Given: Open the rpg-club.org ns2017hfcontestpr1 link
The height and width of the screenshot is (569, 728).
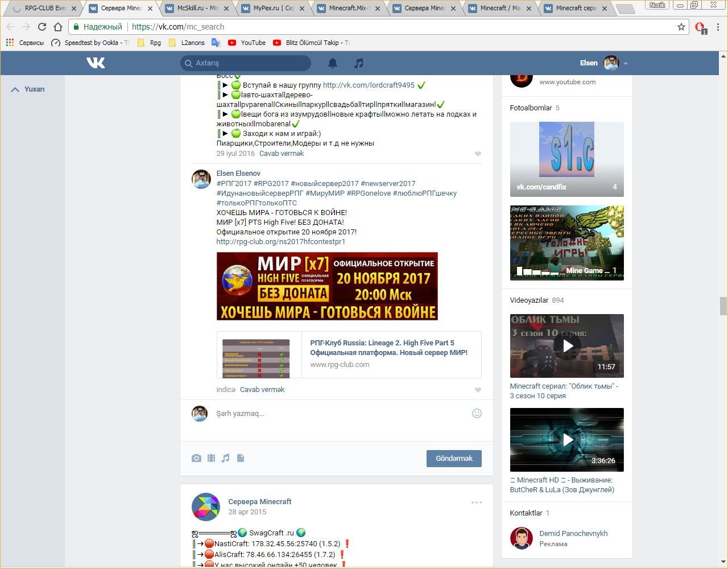Looking at the screenshot, I should pyautogui.click(x=281, y=242).
